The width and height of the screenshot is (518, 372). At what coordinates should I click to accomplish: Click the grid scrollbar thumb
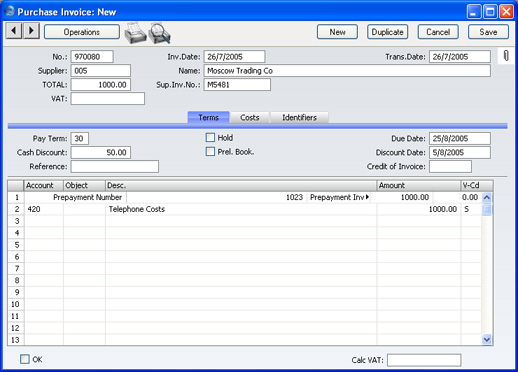pos(487,210)
